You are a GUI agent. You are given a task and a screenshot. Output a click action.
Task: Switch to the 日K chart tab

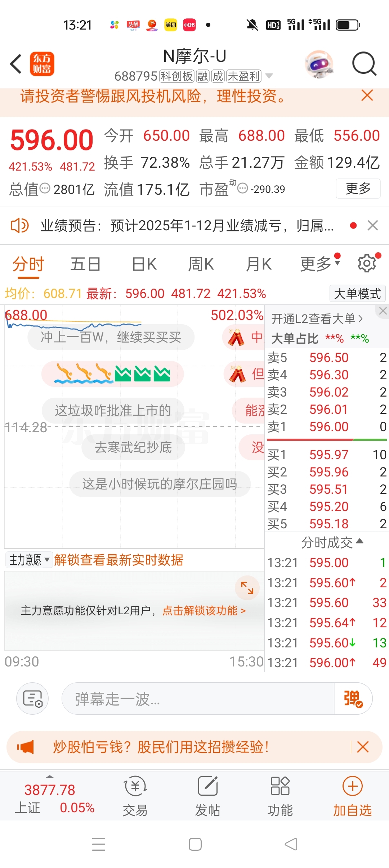click(x=144, y=265)
